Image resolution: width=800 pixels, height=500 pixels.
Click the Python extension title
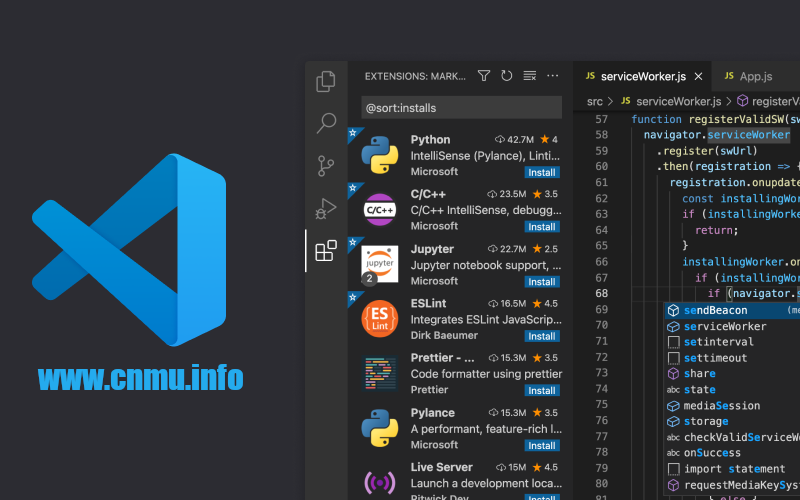(430, 140)
